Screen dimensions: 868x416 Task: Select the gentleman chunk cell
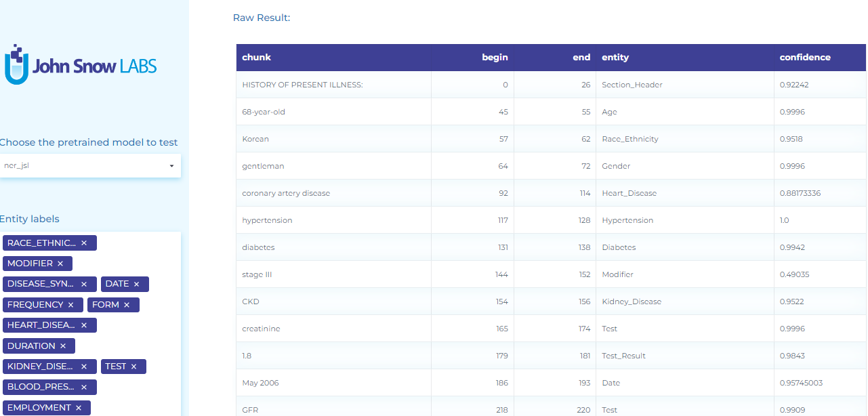(333, 166)
